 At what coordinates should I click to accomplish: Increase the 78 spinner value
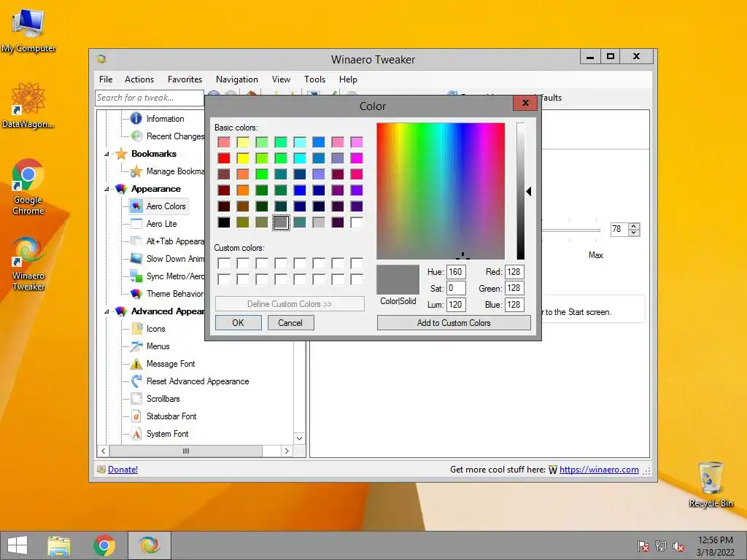634,226
